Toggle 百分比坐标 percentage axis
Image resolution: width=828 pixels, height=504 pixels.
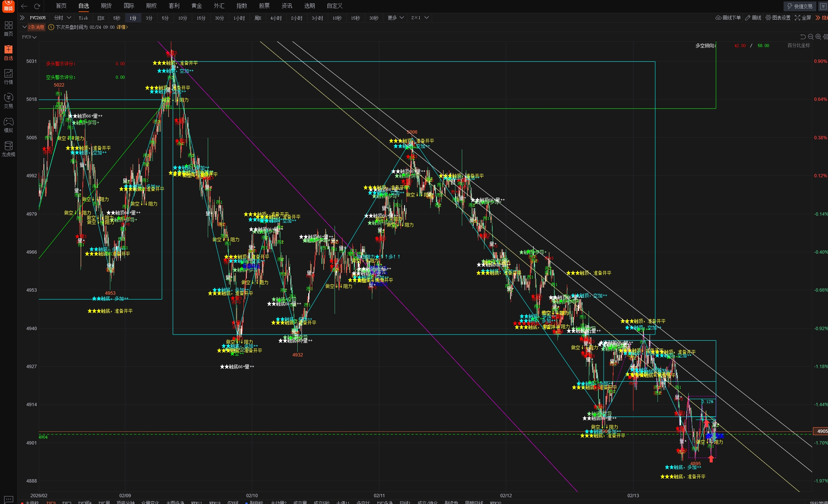point(799,46)
